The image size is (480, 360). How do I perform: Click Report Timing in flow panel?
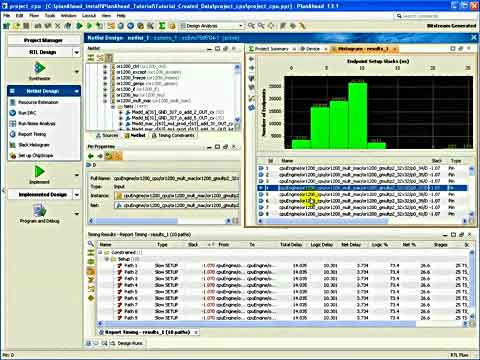click(32, 134)
